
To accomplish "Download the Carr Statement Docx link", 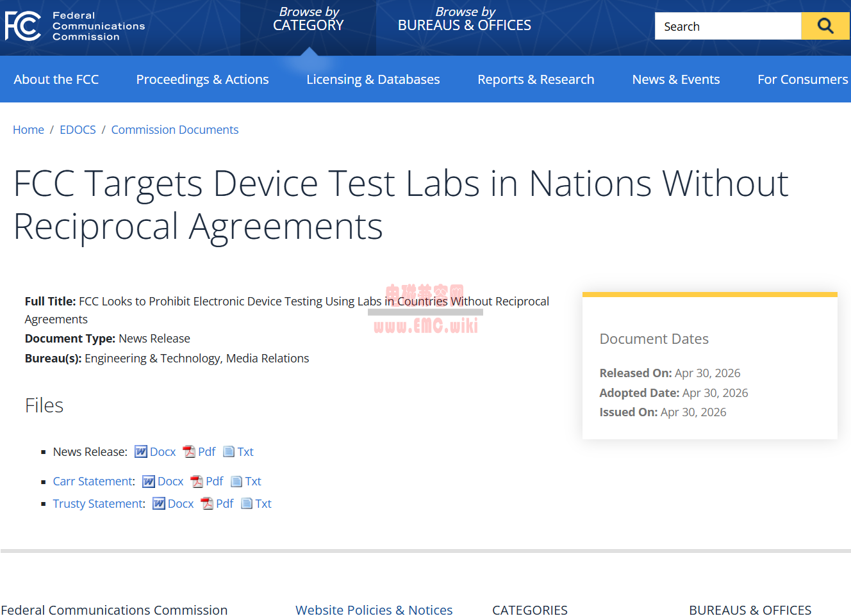I will pyautogui.click(x=170, y=482).
